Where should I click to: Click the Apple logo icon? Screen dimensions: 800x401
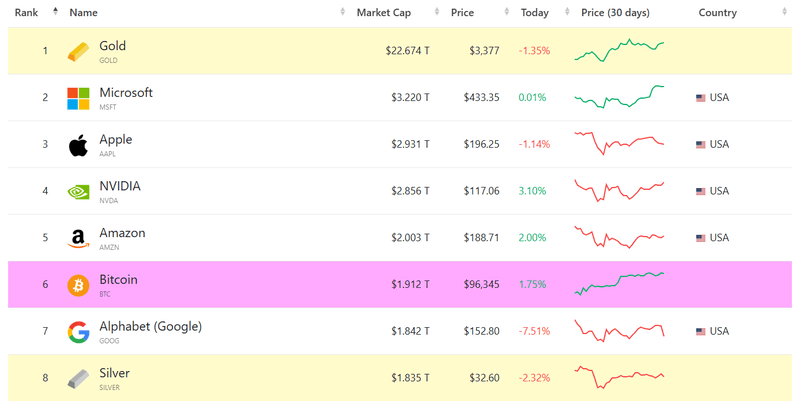pos(78,145)
